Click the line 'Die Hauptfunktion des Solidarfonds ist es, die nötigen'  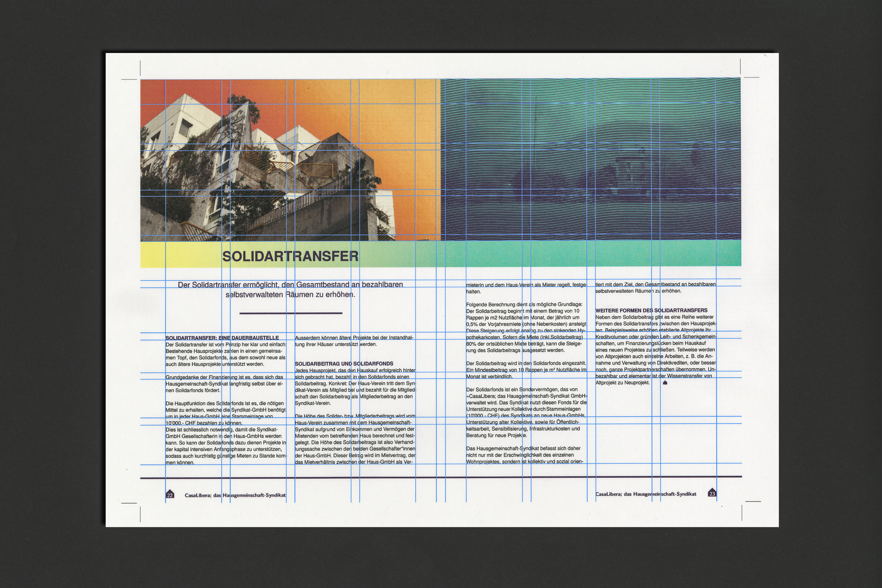tap(225, 404)
